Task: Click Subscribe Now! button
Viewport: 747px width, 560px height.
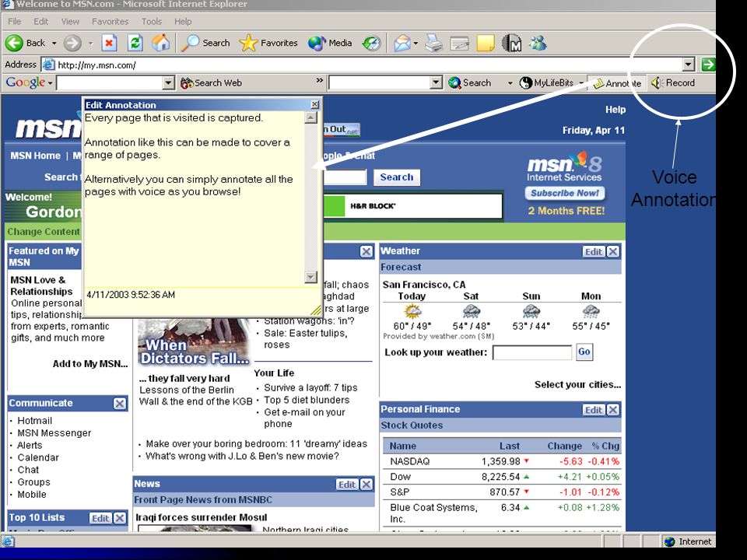Action: pos(565,194)
